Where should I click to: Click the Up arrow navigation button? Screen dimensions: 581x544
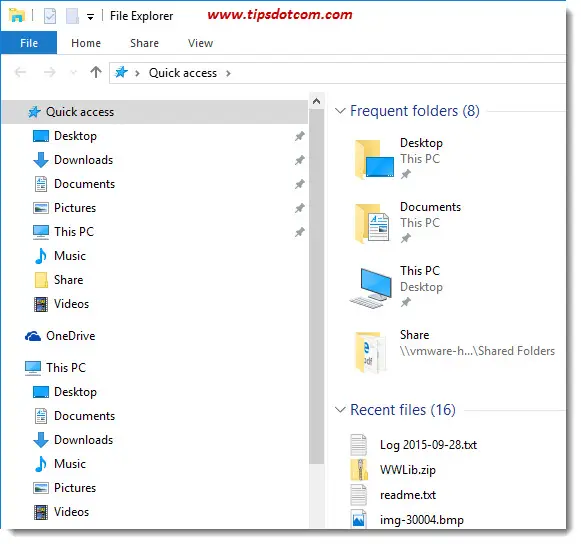(96, 72)
